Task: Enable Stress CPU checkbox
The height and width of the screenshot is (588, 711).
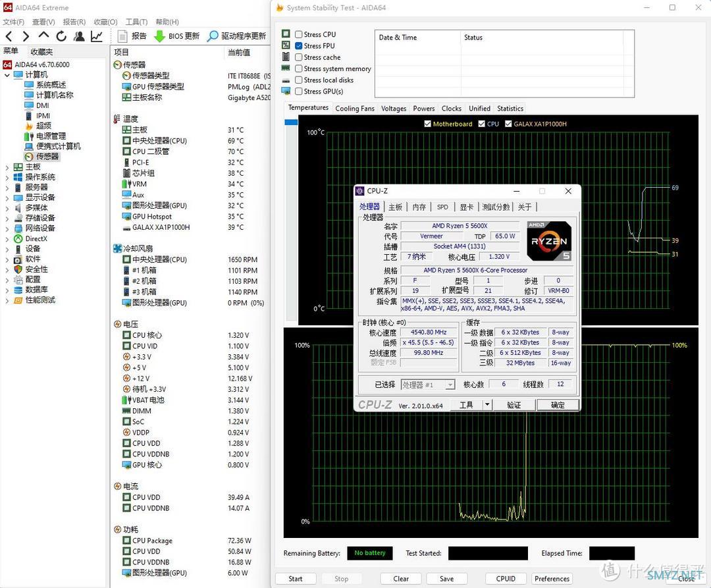Action: coord(299,34)
